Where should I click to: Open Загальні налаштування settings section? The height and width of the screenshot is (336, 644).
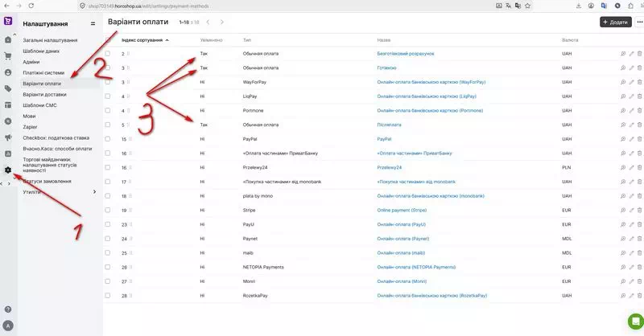point(50,40)
